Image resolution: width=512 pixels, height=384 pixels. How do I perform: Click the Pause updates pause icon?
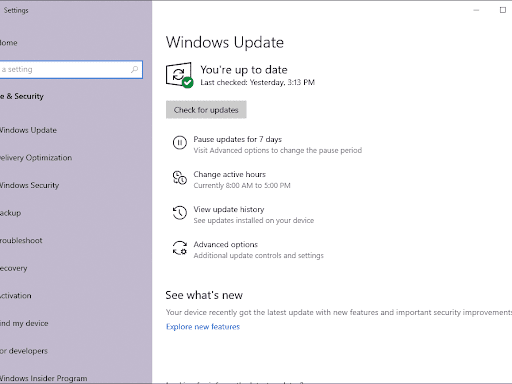click(x=180, y=143)
